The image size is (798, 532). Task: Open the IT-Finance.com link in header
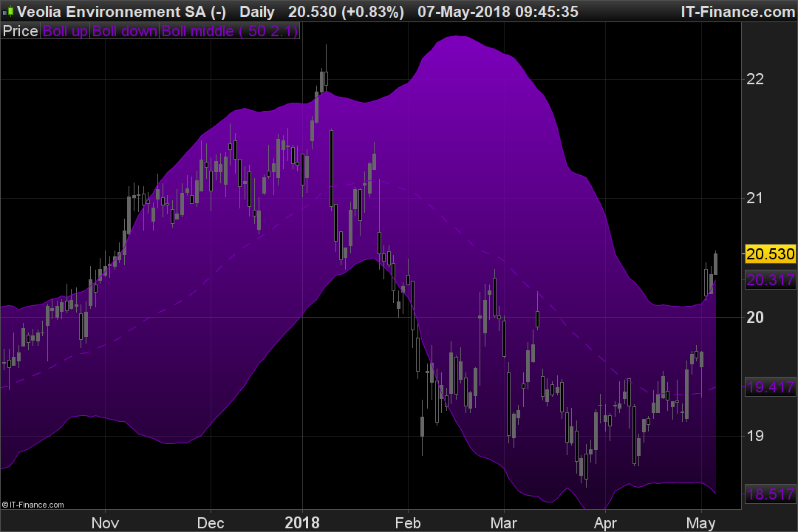coord(738,11)
